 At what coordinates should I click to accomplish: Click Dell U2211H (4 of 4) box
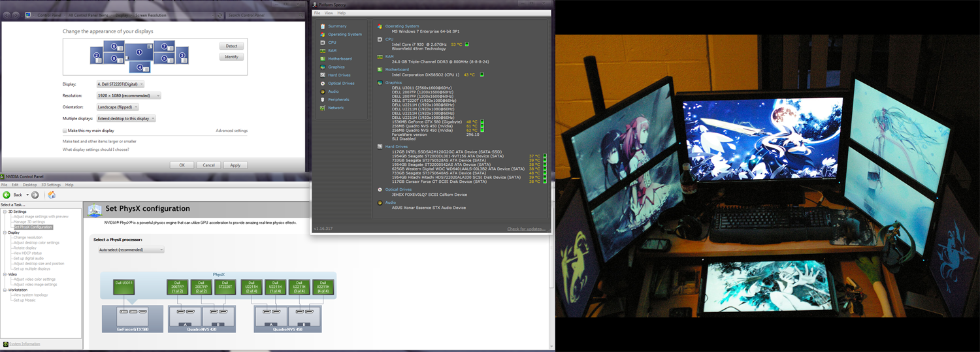click(323, 287)
